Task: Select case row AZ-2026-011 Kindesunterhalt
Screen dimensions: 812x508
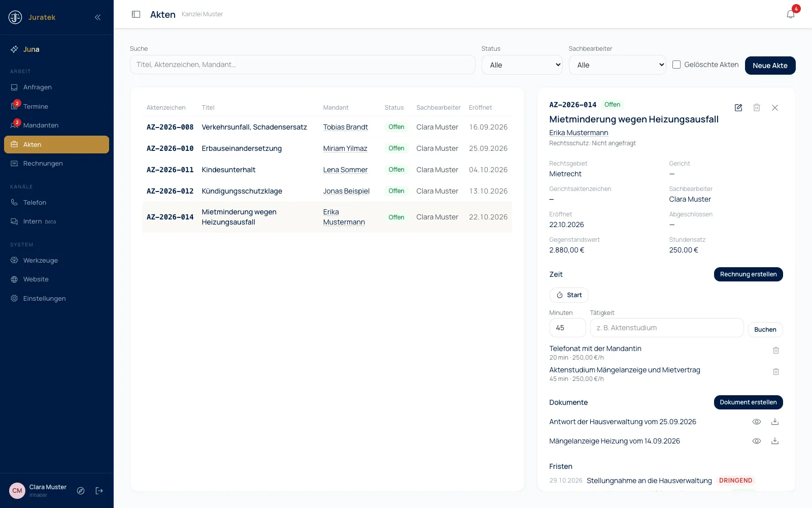Action: (327, 170)
